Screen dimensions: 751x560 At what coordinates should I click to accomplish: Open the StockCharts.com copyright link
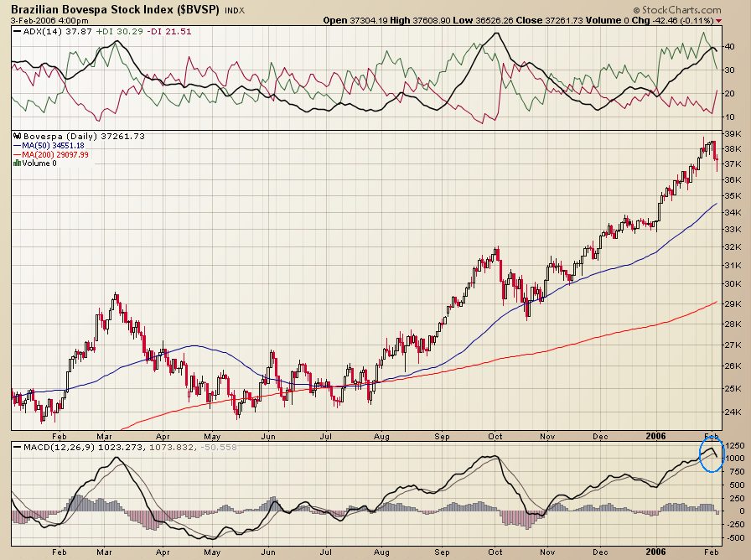coord(677,9)
